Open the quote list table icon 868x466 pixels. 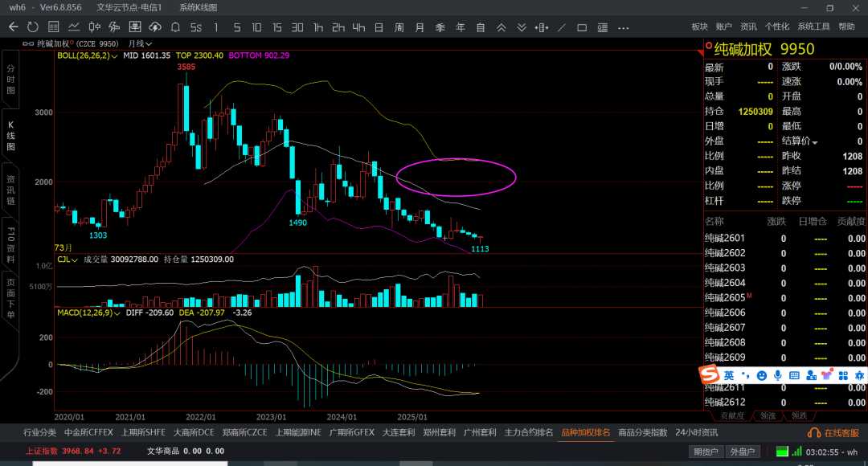click(54, 27)
